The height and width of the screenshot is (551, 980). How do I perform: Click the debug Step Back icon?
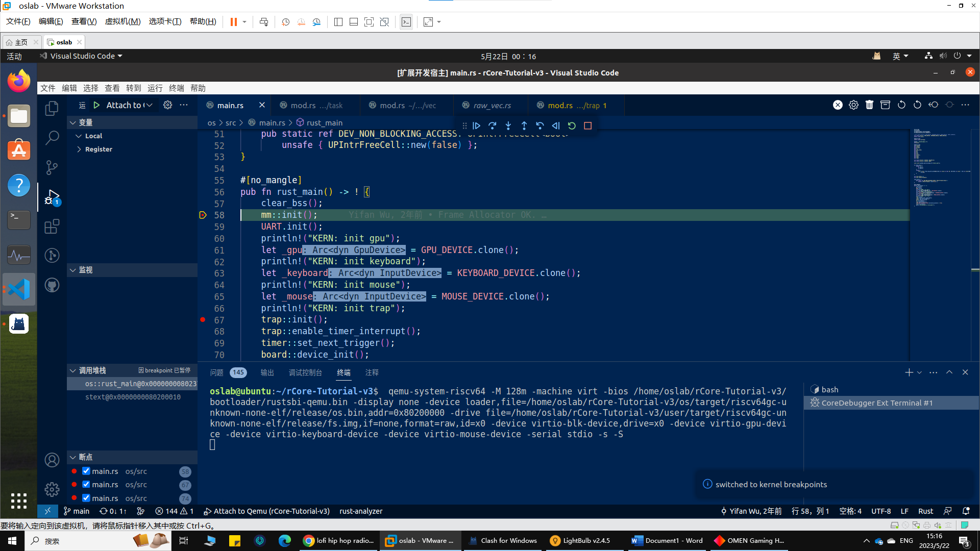click(x=540, y=126)
